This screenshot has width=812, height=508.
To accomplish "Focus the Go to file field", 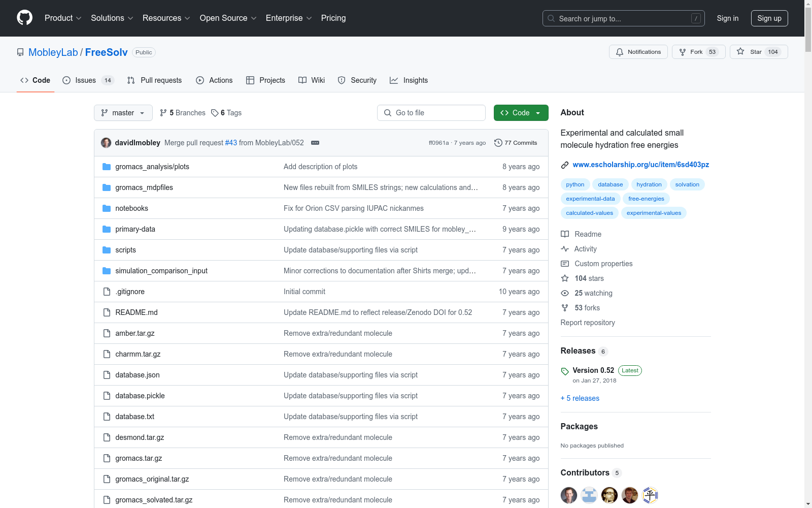I will (431, 113).
